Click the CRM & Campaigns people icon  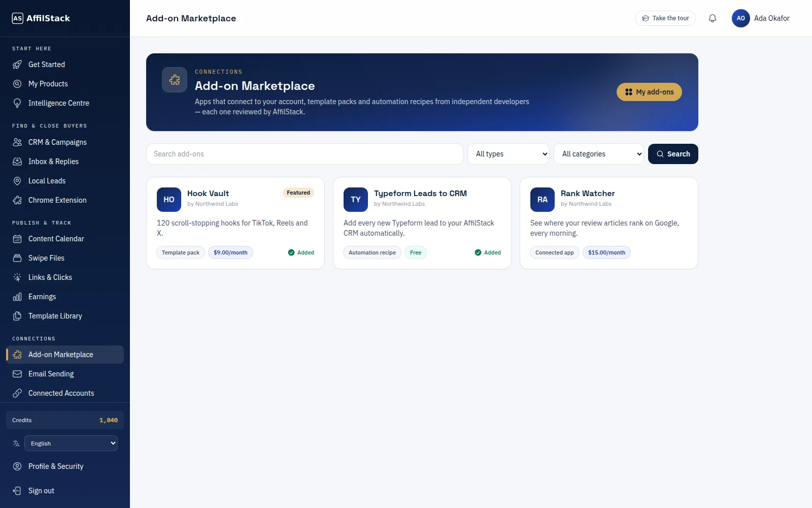[x=17, y=142]
